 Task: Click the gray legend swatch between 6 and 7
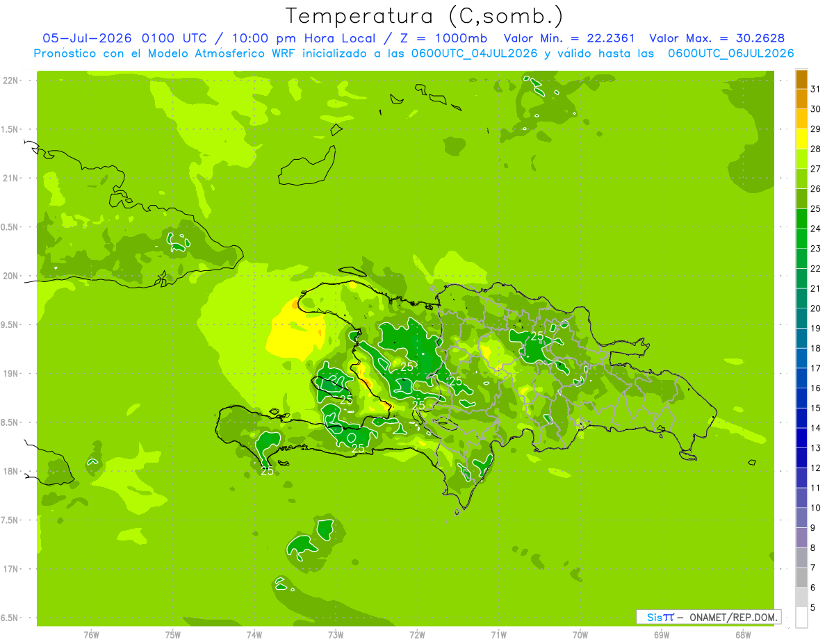(x=801, y=577)
